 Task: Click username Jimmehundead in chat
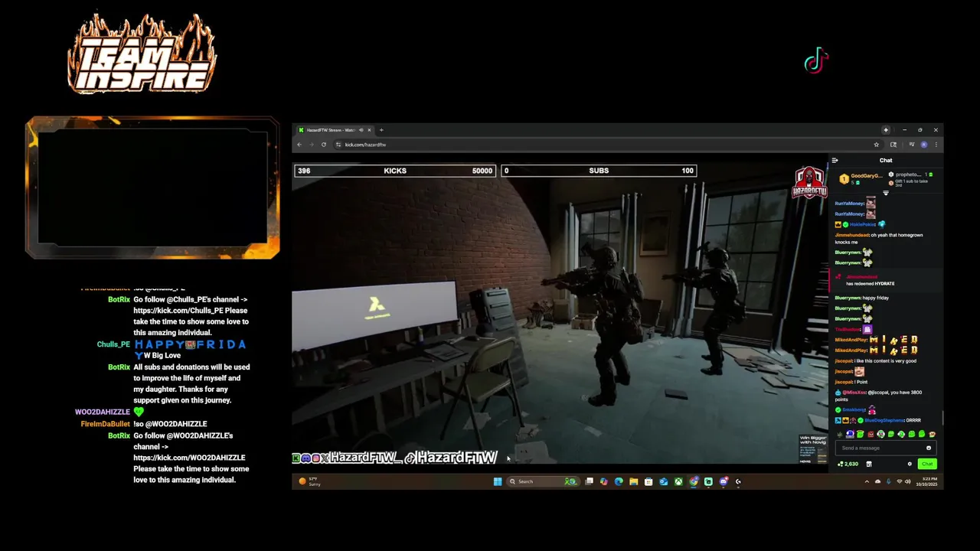852,235
